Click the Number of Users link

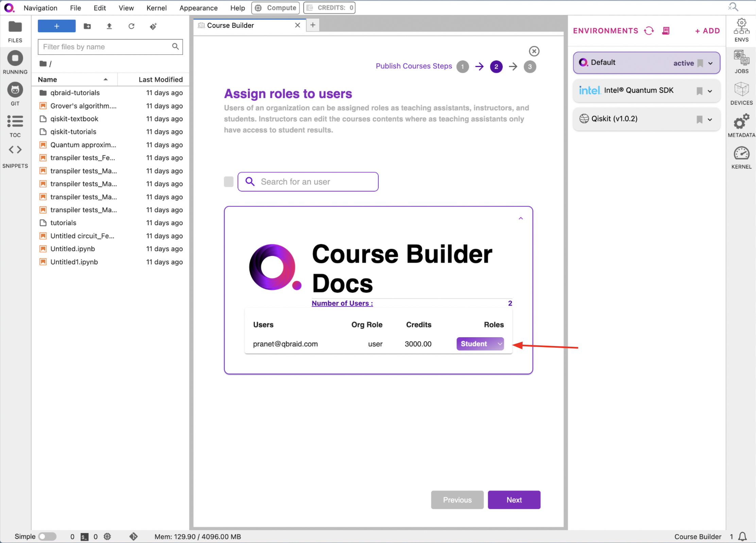click(342, 303)
